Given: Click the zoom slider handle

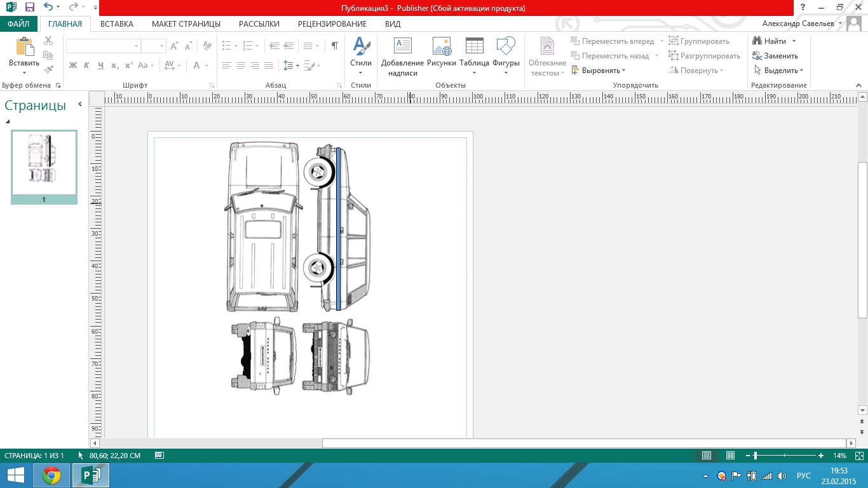Looking at the screenshot, I should pyautogui.click(x=755, y=456).
